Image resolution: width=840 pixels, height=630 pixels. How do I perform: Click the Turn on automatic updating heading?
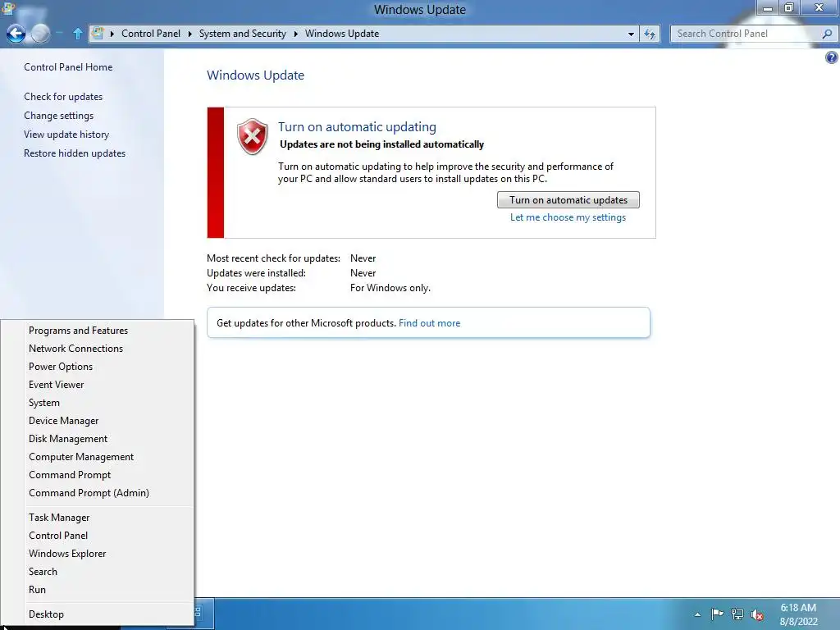point(357,127)
